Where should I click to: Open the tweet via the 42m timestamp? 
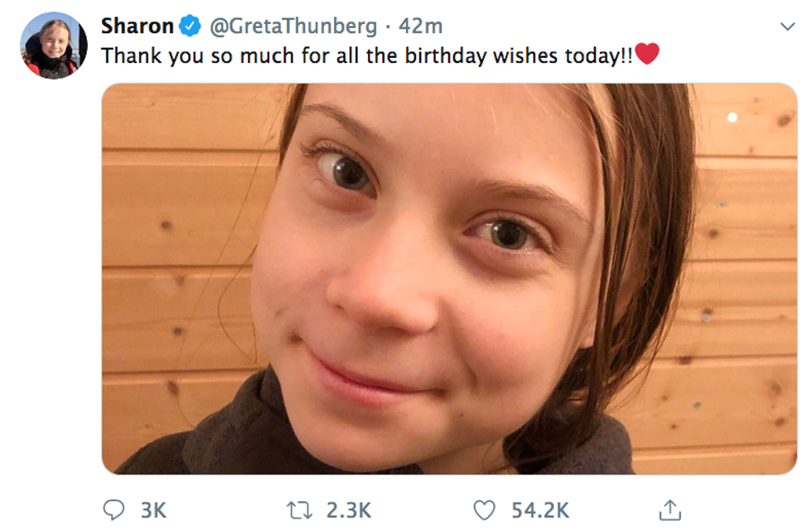coord(420,27)
